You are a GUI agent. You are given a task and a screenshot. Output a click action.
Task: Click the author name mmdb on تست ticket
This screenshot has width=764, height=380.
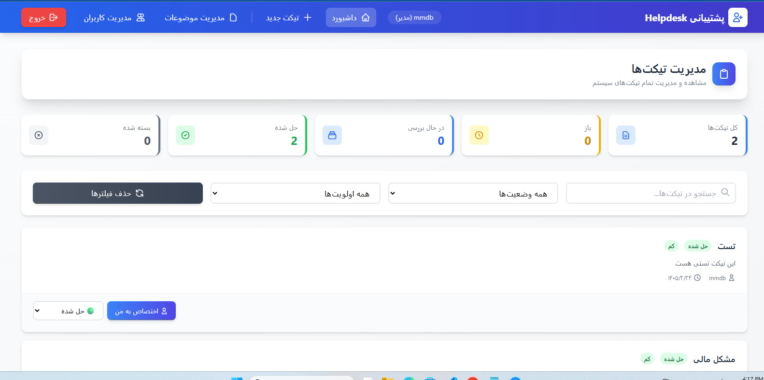click(x=717, y=278)
